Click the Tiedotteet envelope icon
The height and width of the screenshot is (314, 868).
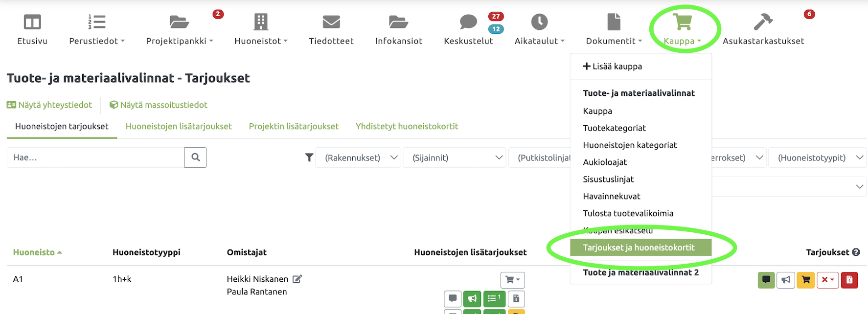click(331, 22)
